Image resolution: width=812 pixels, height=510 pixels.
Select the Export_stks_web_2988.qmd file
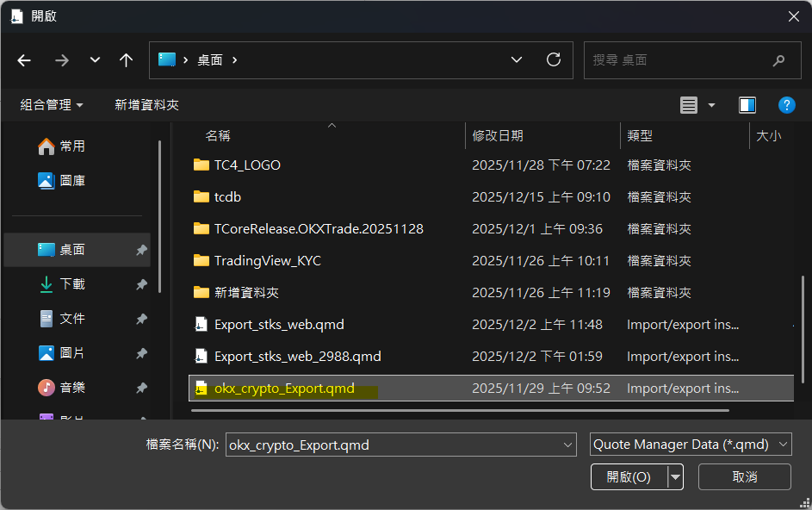(x=297, y=357)
